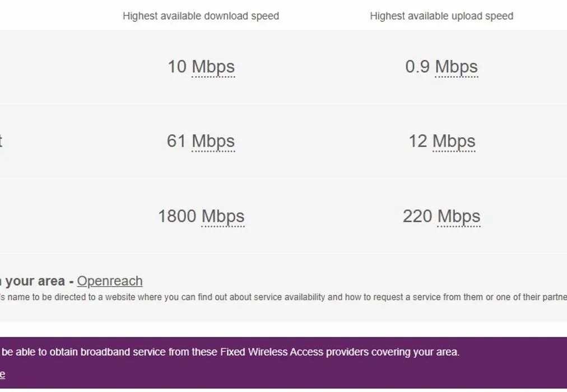Click the 'your area' heading text
Image resolution: width=567 pixels, height=392 pixels.
[36, 281]
